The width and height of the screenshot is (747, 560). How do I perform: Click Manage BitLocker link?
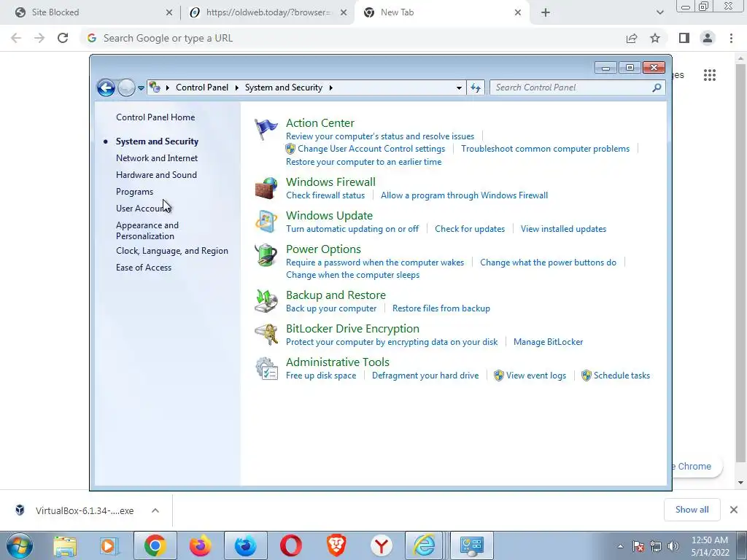point(548,342)
